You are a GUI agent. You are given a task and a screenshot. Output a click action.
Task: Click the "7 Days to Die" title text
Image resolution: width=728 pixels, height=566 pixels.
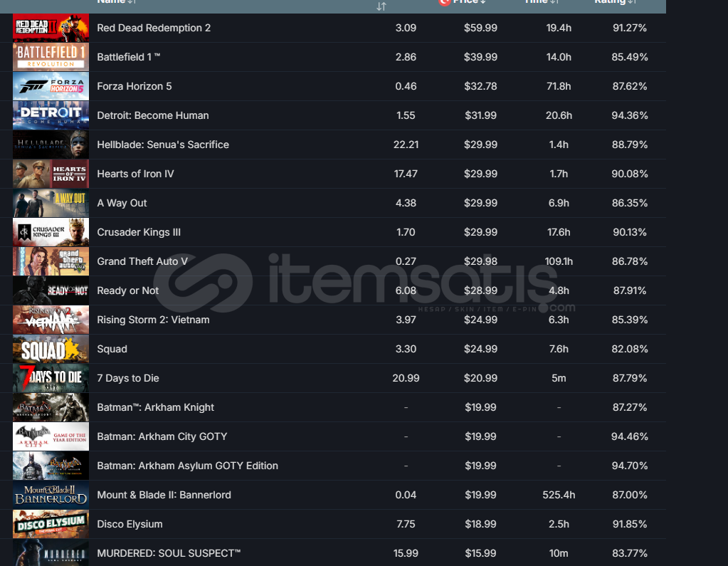click(127, 379)
